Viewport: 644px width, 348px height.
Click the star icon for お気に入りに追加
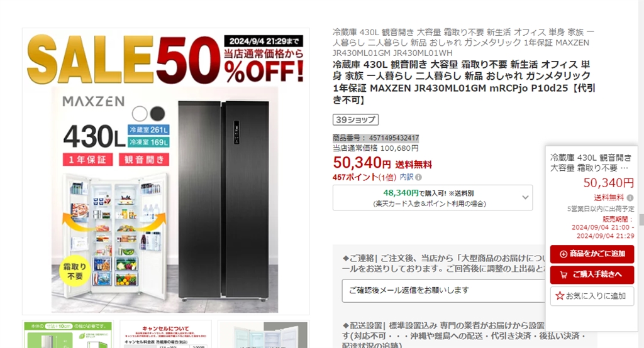[x=559, y=296]
